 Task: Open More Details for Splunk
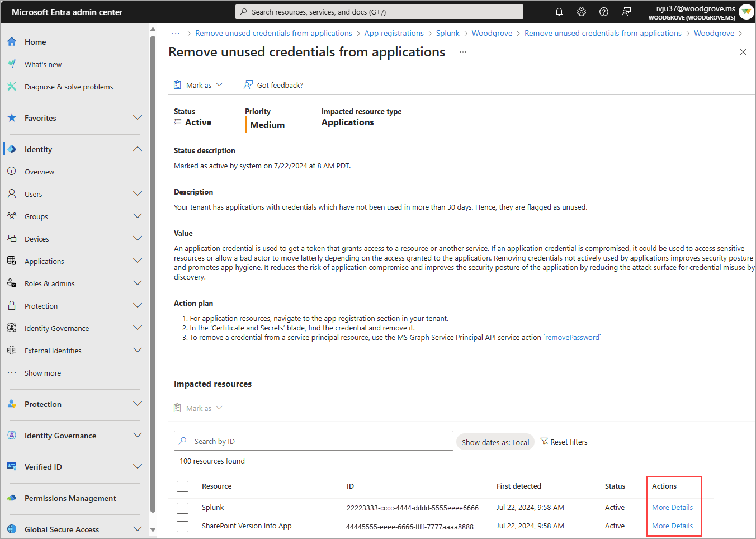coord(672,508)
